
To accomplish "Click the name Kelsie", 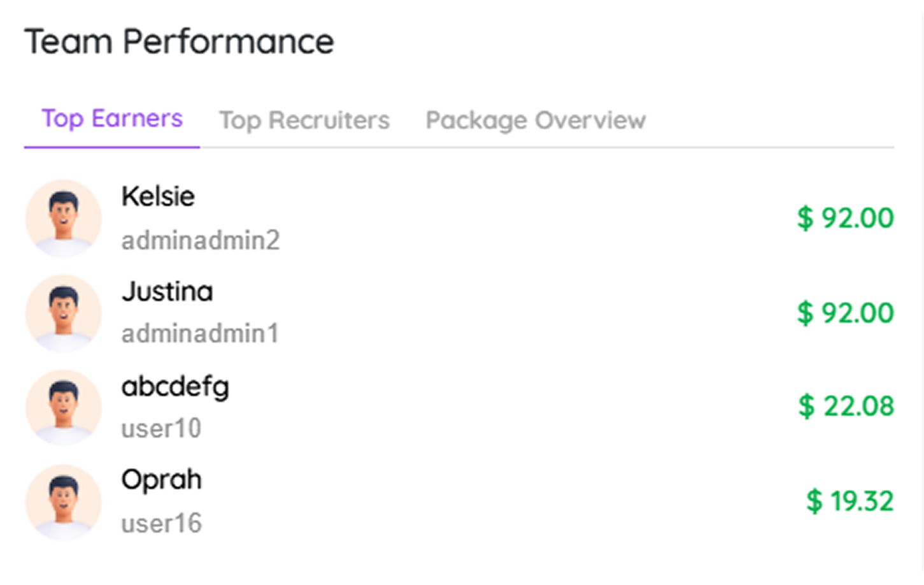I will tap(158, 196).
